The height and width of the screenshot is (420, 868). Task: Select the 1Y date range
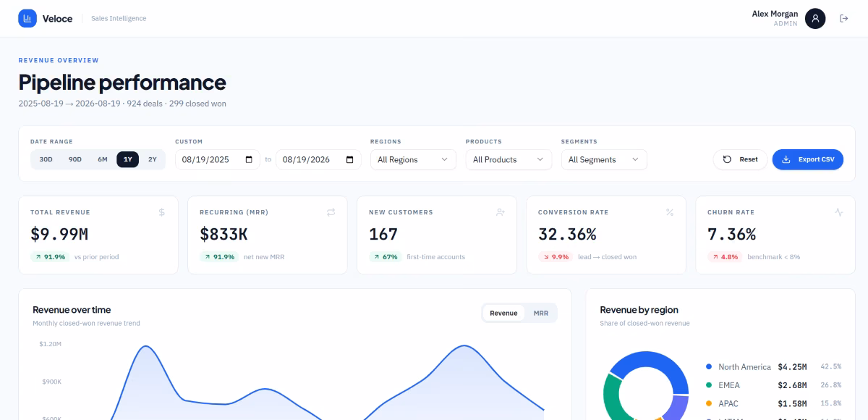pyautogui.click(x=127, y=159)
